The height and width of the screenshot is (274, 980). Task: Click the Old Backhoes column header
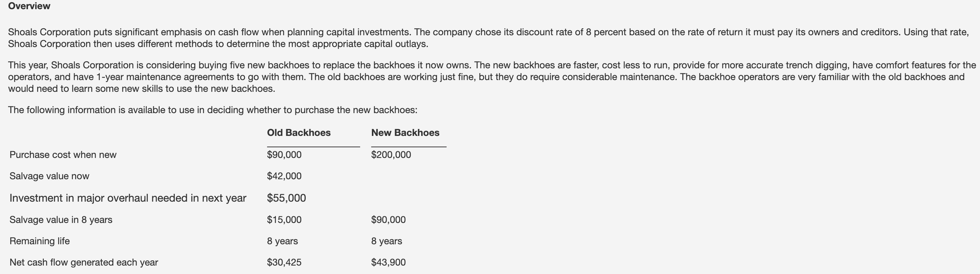tap(299, 133)
